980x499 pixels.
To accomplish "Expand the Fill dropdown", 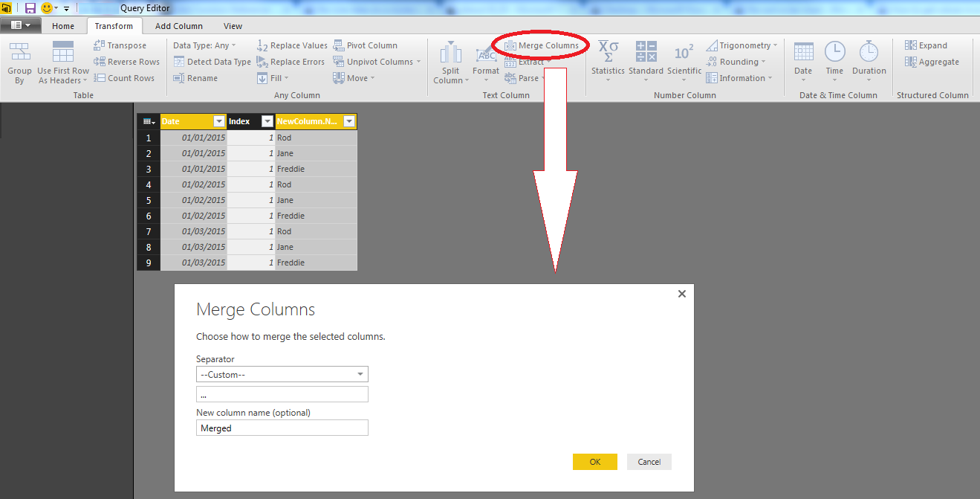I will tap(273, 78).
